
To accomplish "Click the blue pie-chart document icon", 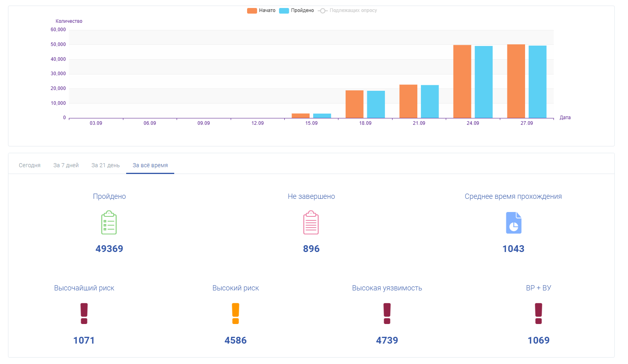I will point(513,223).
